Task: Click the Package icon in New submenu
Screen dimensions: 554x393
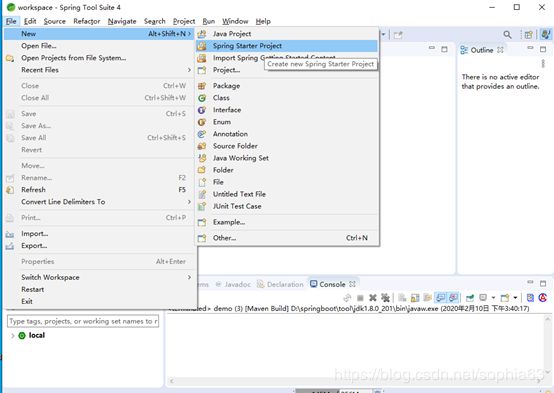Action: click(x=202, y=86)
